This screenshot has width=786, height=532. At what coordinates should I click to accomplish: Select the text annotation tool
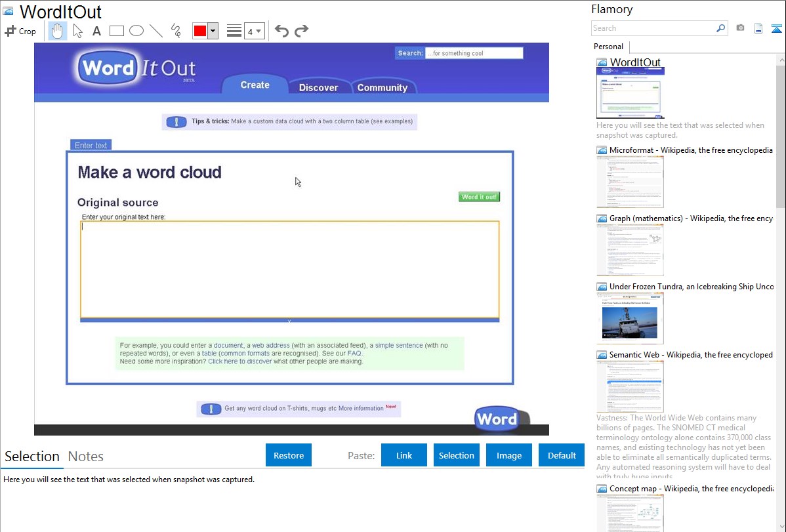coord(96,31)
